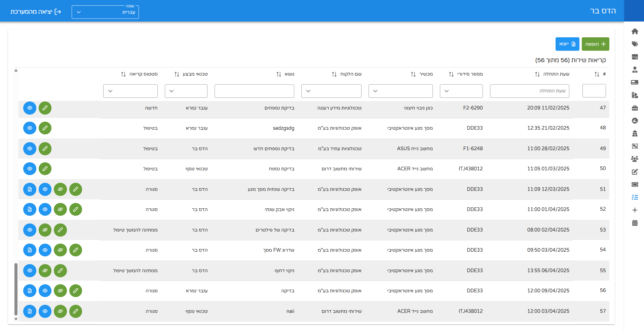Open the users group icon in the sidebar

coord(635,159)
